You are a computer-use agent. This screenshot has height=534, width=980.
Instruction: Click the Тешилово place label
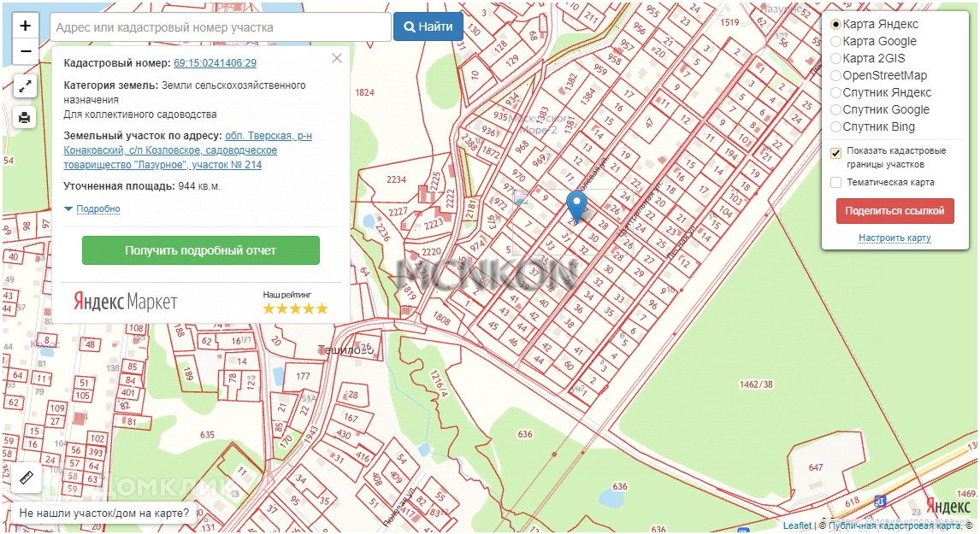click(x=345, y=349)
